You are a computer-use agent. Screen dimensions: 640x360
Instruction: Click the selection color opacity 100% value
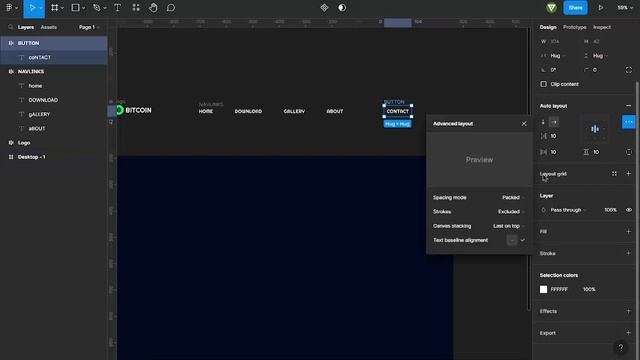[x=589, y=289]
